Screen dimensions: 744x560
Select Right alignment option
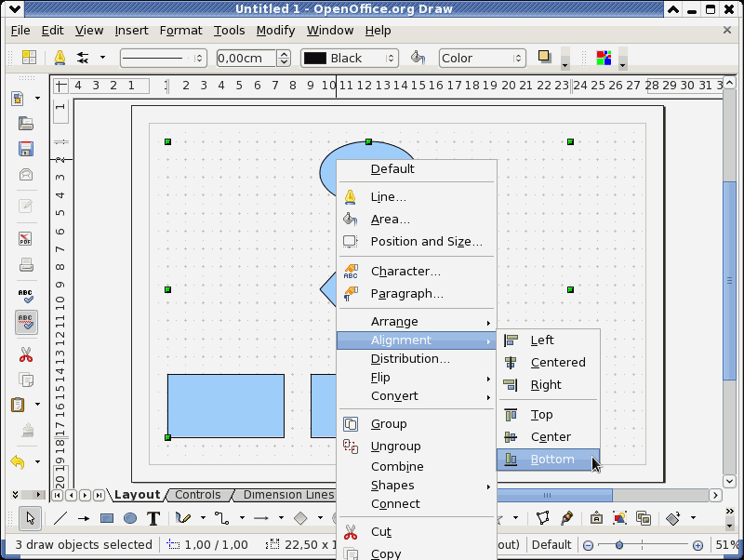(548, 385)
